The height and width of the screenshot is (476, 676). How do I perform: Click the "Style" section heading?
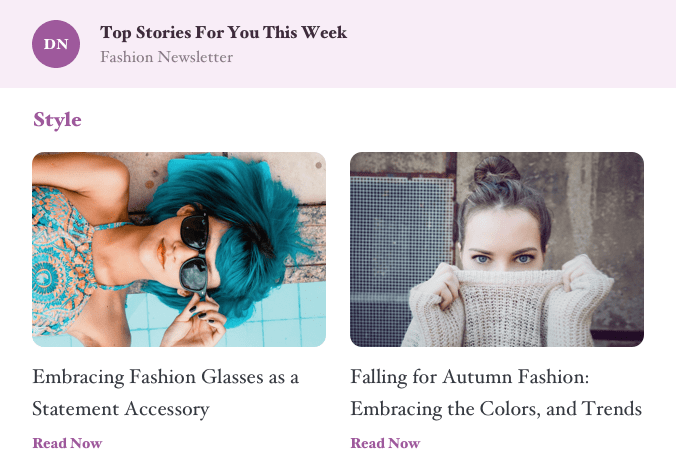[57, 120]
